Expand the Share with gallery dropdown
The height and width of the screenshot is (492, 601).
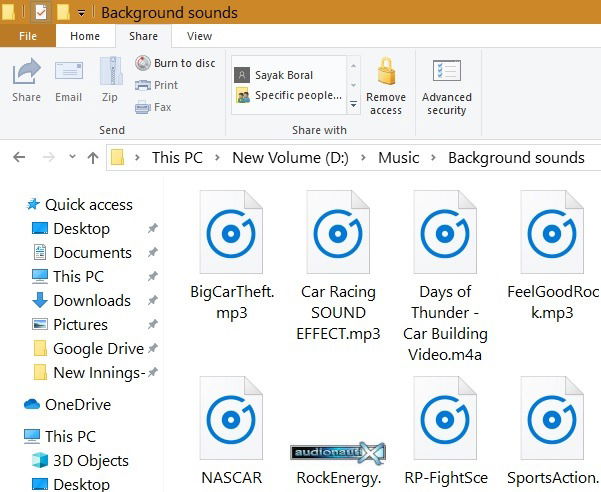353,104
